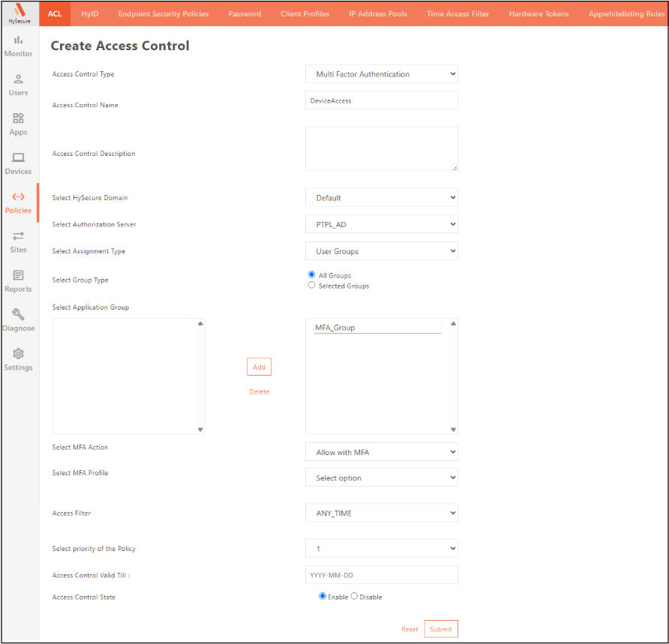Image resolution: width=669 pixels, height=644 pixels.
Task: Open the Monitor section in sidebar
Action: tap(18, 46)
